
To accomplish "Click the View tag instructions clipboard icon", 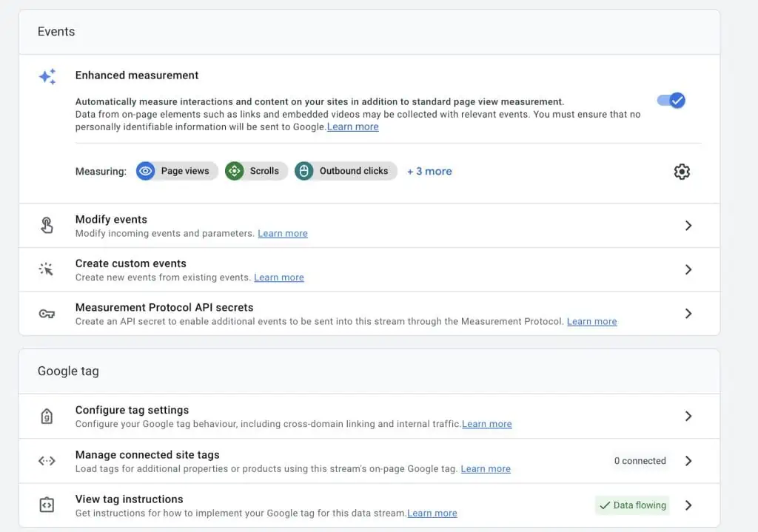I will tap(47, 505).
